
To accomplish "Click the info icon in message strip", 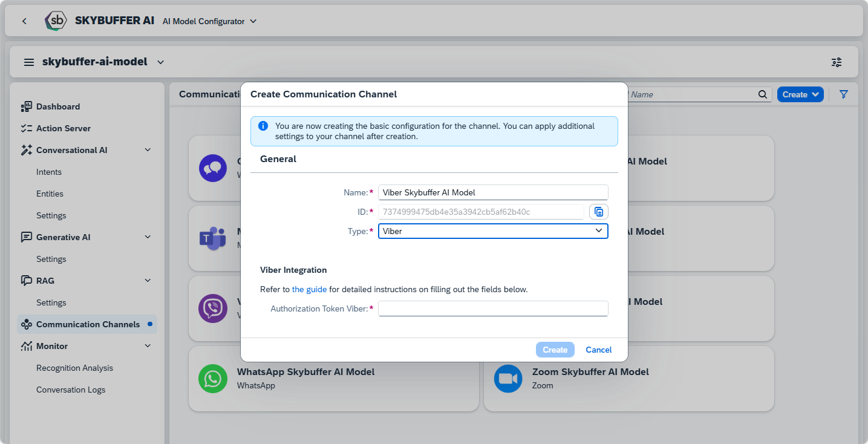I will click(x=263, y=126).
